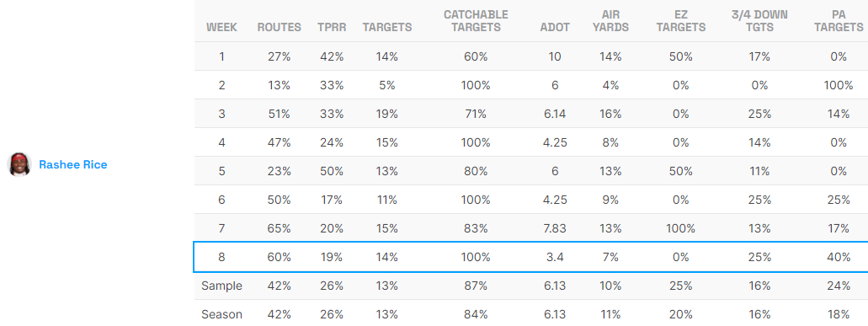Sort by the ROUTES column header
The image size is (868, 326).
tap(279, 27)
